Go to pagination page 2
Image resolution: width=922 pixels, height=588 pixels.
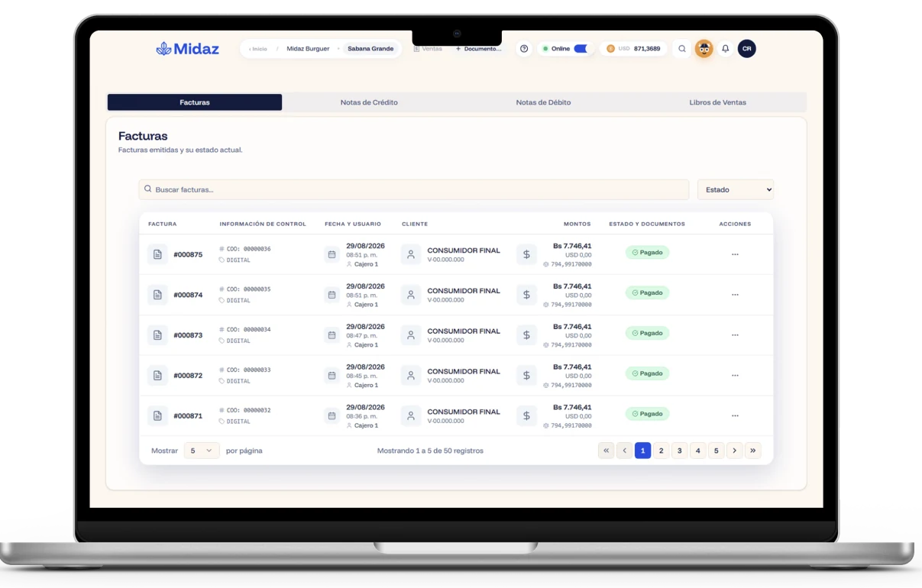pyautogui.click(x=662, y=451)
